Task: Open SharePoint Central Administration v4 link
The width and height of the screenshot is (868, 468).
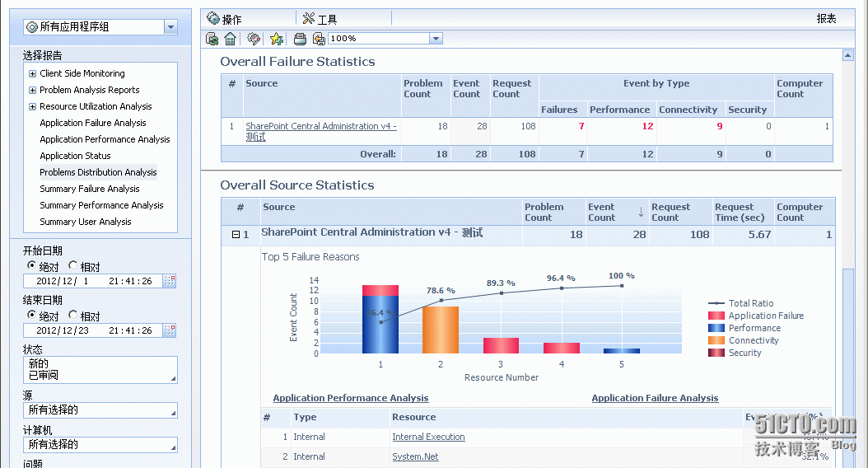Action: click(321, 131)
